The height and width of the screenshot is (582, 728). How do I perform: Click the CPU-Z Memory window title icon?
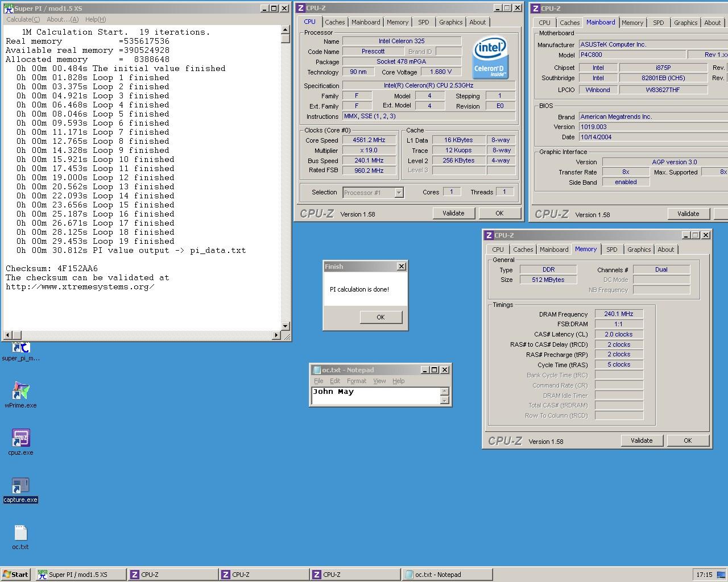(x=489, y=235)
